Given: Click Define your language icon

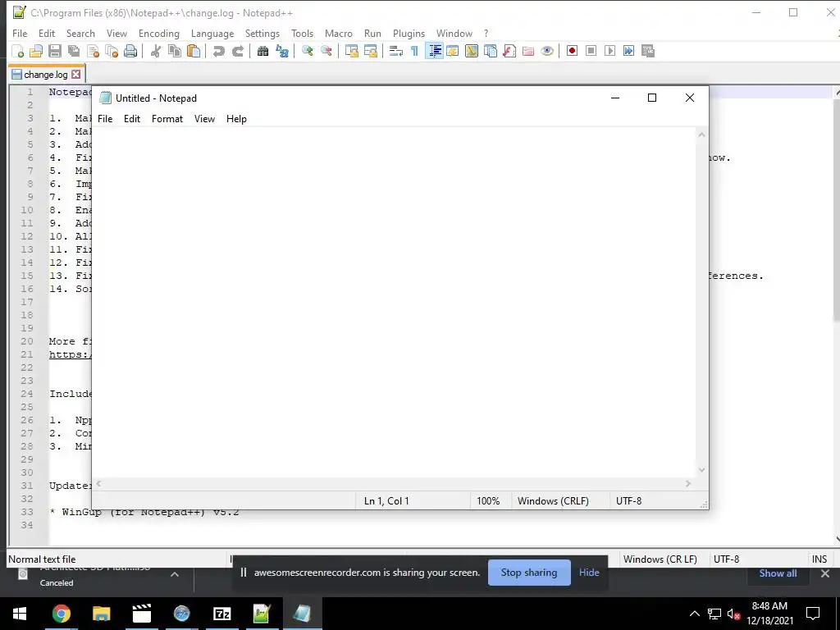Looking at the screenshot, I should tap(453, 51).
